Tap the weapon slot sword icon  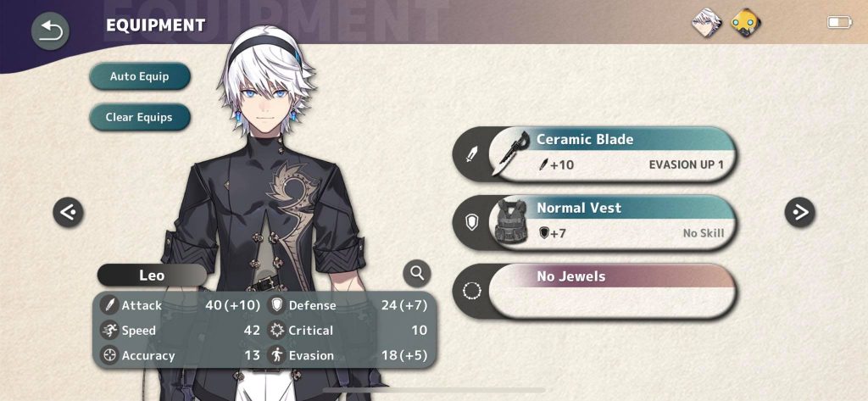(471, 154)
